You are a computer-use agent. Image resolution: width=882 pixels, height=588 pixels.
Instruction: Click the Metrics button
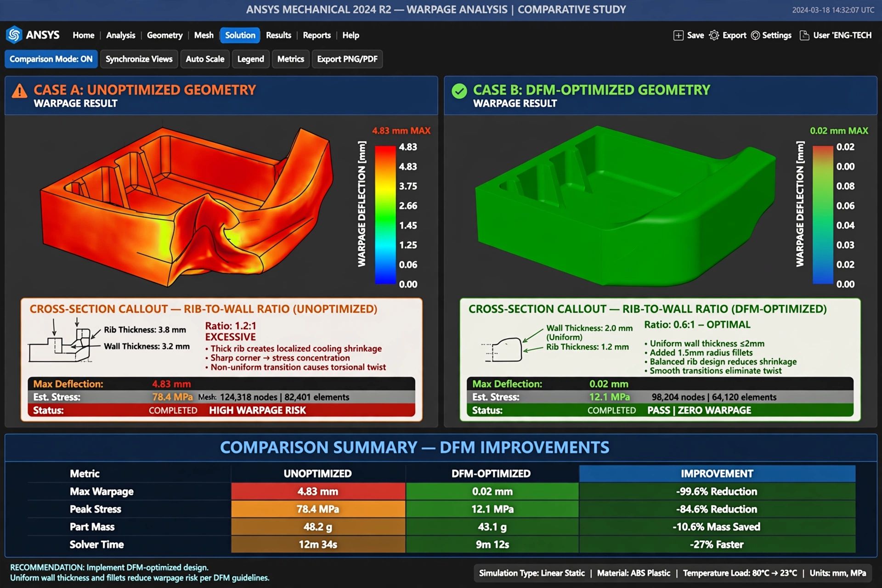pos(290,59)
